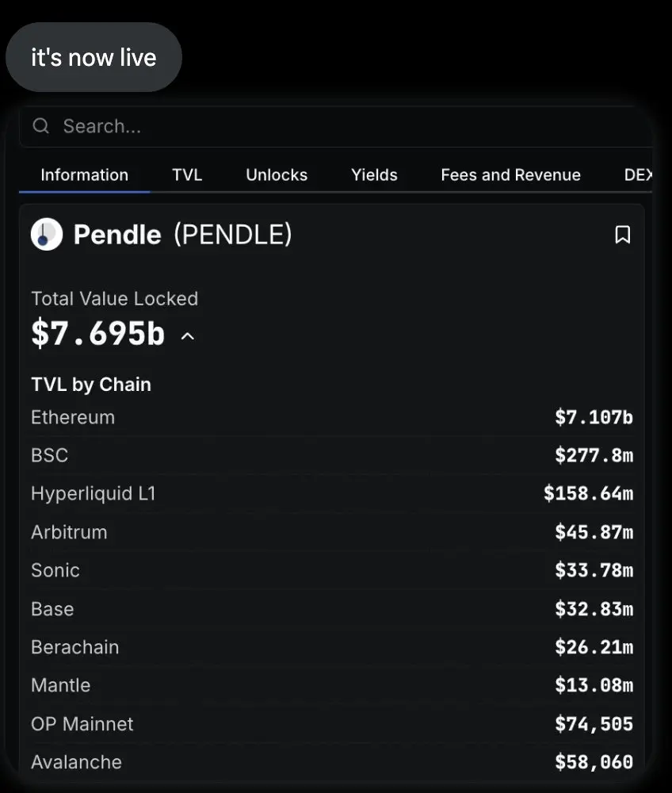Collapse the Total Value Locked chevron

tap(188, 335)
